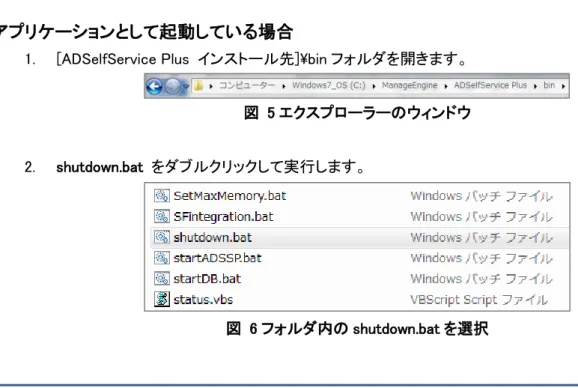Image resolution: width=578 pixels, height=388 pixels.
Task: Click the greyed Forward arrow button
Action: point(173,87)
